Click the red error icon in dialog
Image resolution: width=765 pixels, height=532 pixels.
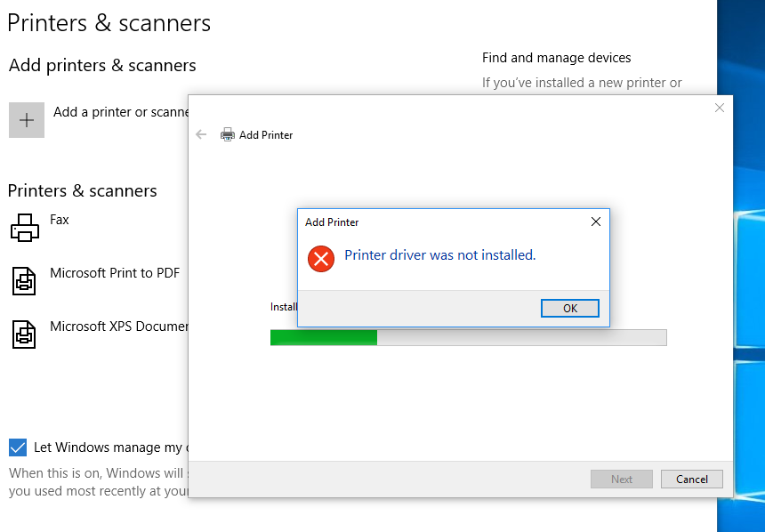320,259
